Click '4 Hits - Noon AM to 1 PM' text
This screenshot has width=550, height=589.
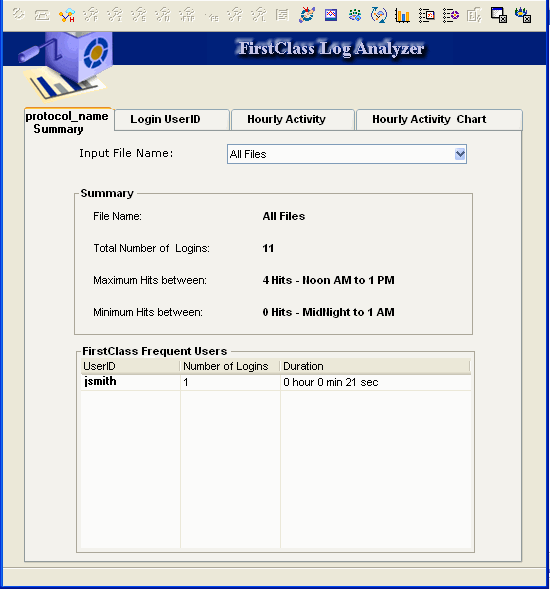pos(329,280)
